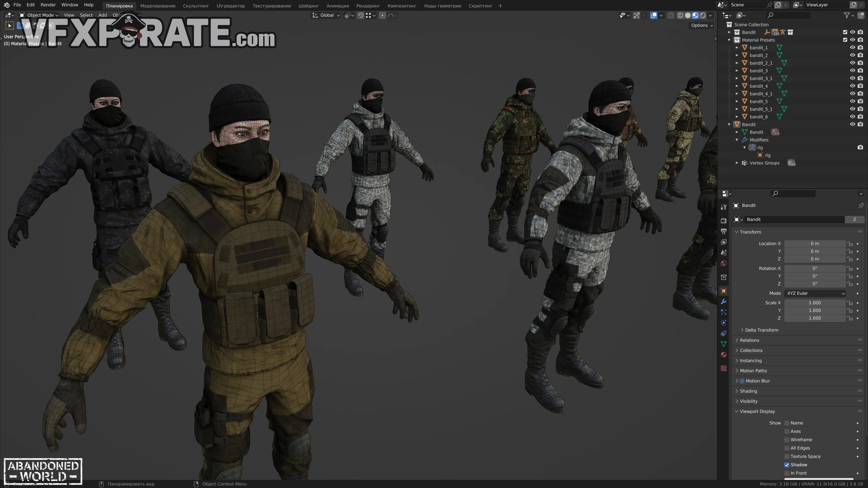868x488 pixels.
Task: Open the View Layer properties tab
Action: click(x=723, y=242)
